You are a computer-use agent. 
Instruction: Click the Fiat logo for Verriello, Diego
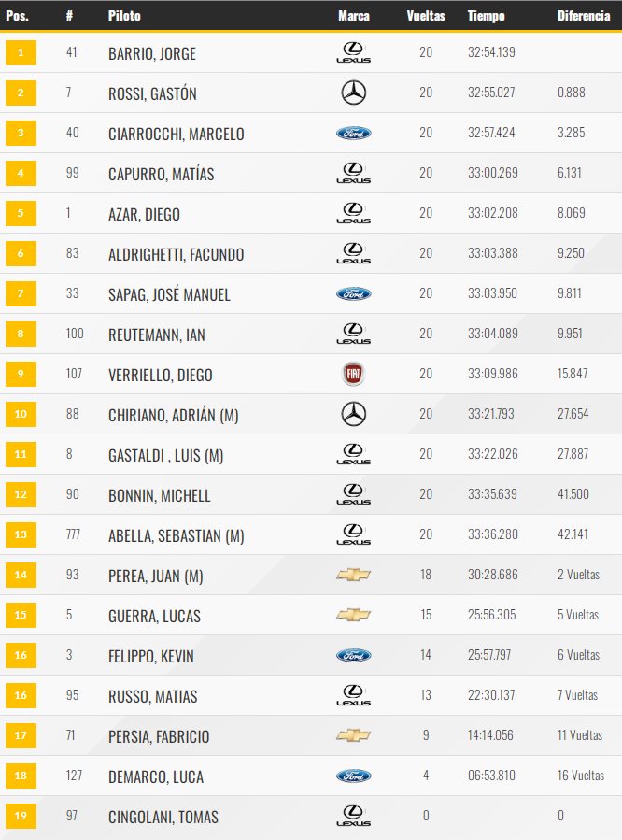tap(353, 374)
